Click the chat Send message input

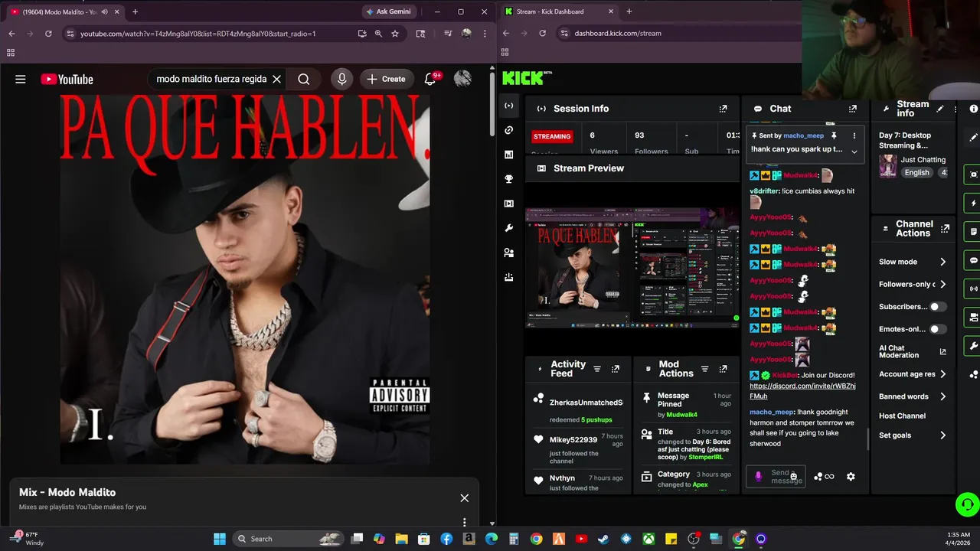(x=776, y=477)
